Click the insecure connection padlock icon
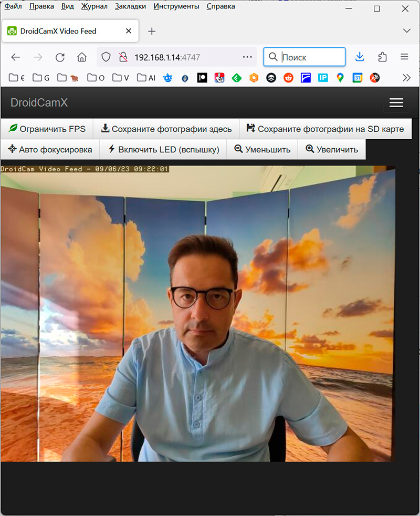This screenshot has width=420, height=516. [x=122, y=57]
